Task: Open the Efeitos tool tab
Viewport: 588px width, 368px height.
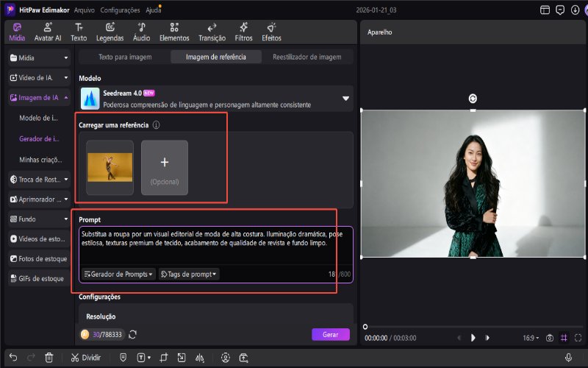Action: click(271, 32)
